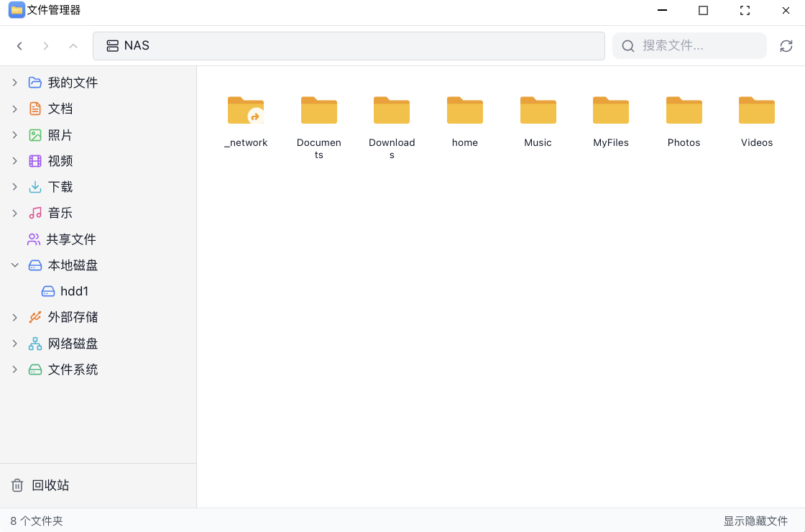Image resolution: width=805 pixels, height=532 pixels.
Task: Open the Recycle Bin (回收站)
Action: [50, 485]
